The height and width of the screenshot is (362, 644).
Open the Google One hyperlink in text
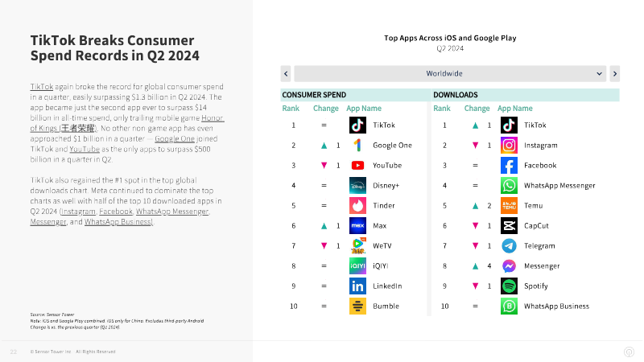point(175,138)
